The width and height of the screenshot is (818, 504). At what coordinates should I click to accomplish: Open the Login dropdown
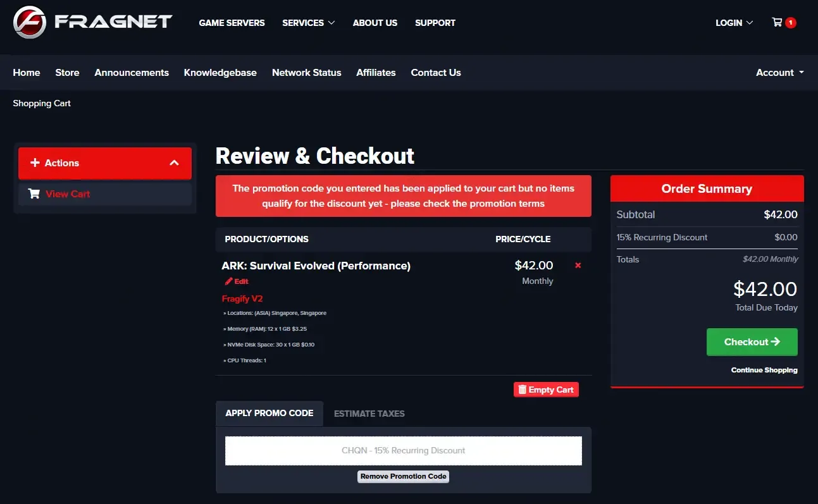click(734, 23)
